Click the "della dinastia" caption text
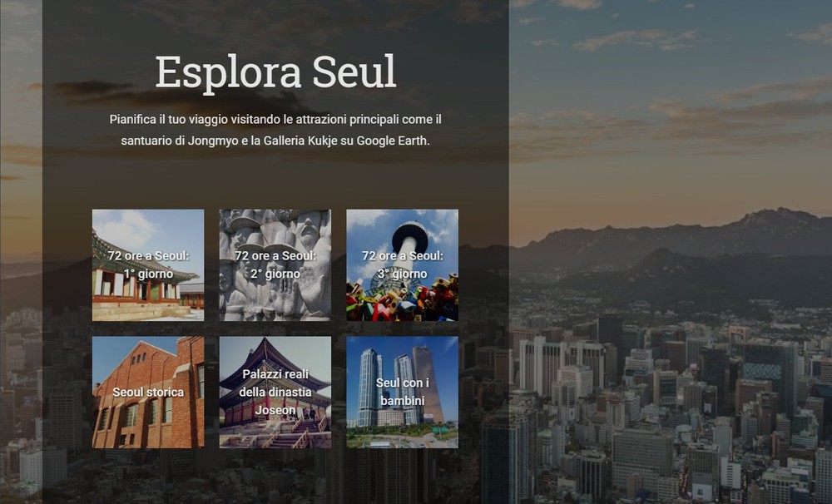This screenshot has height=504, width=832. [275, 392]
